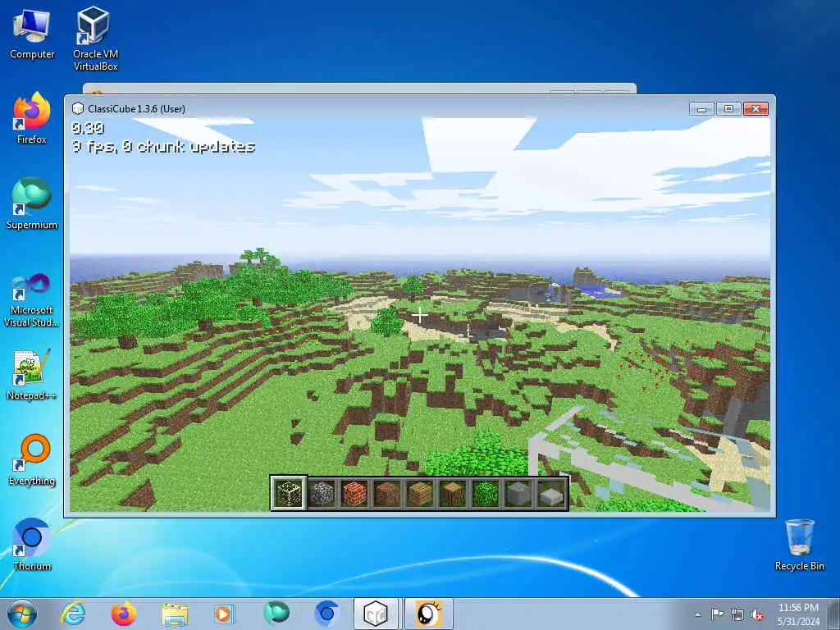Select the Firefox desktop shortcut
Image resolution: width=840 pixels, height=630 pixels.
click(32, 118)
